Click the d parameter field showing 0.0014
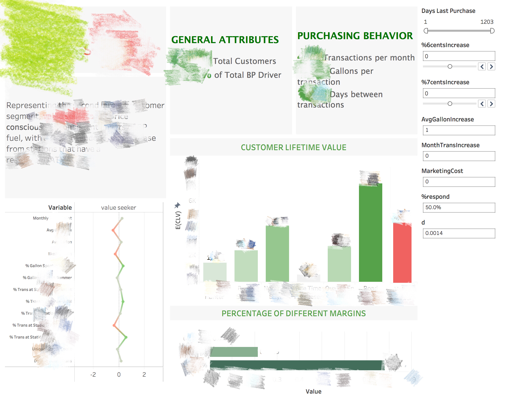Viewport: 532px width, 398px height. pos(459,233)
